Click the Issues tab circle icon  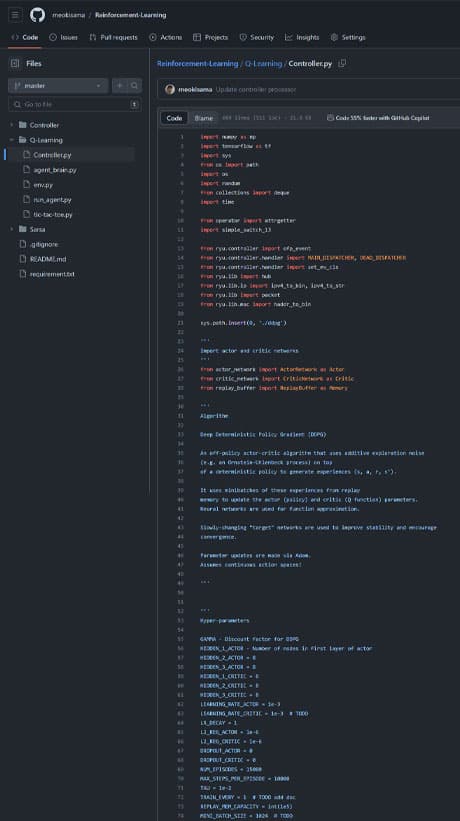tap(53, 37)
